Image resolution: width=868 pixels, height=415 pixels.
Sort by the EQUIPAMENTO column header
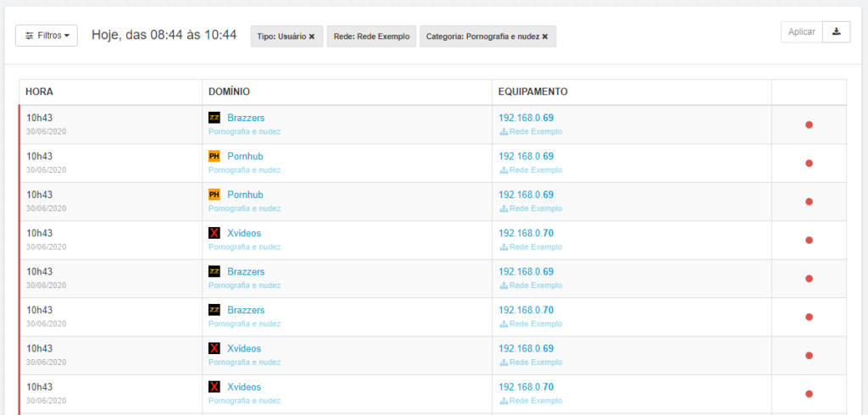coord(532,91)
